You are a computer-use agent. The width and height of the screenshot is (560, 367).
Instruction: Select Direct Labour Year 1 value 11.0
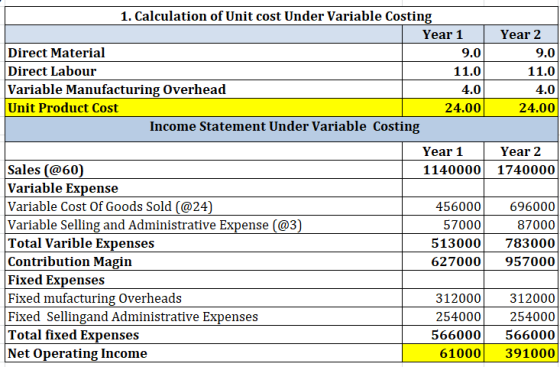pos(443,71)
